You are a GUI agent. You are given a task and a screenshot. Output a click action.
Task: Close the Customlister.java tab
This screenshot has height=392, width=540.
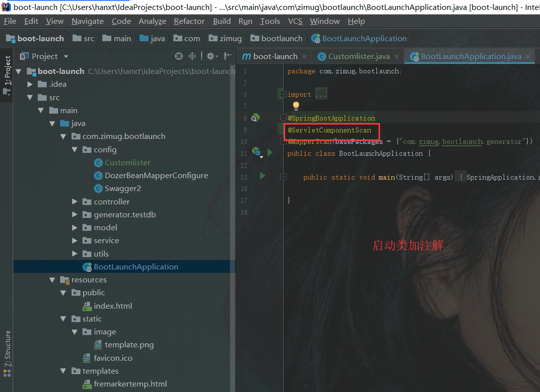(x=397, y=57)
